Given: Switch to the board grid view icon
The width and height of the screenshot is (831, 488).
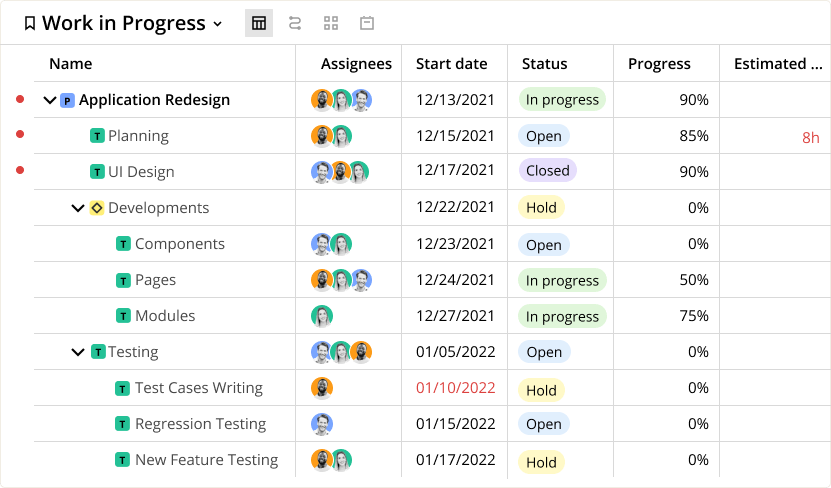Looking at the screenshot, I should point(331,23).
